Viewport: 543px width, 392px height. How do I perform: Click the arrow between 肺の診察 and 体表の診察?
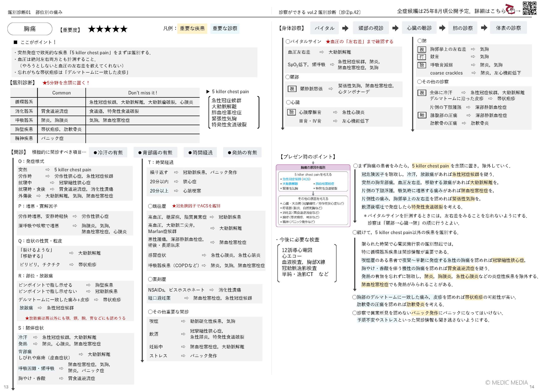[x=484, y=28]
